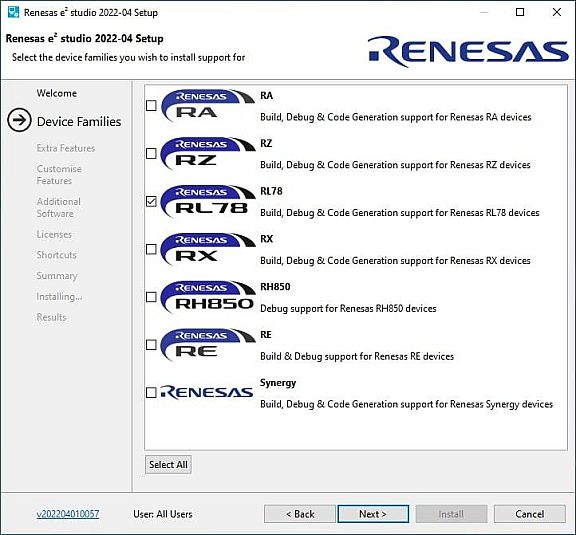Click the Select All button
The height and width of the screenshot is (535, 576).
pyautogui.click(x=168, y=464)
